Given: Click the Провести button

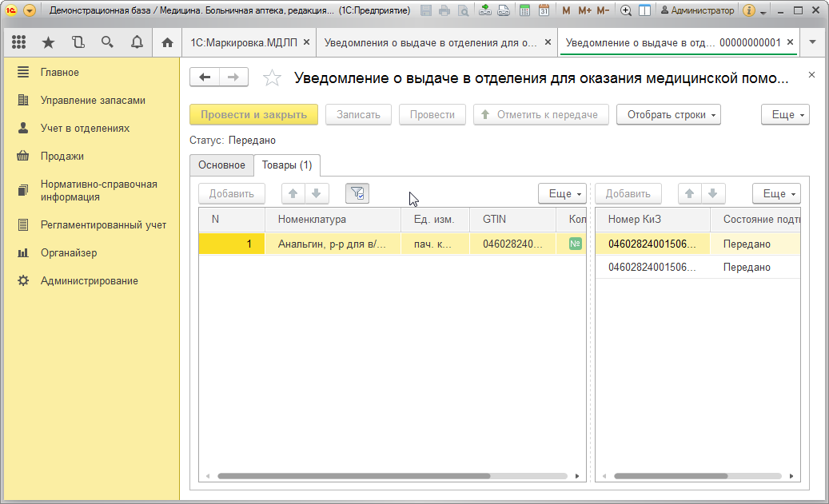Looking at the screenshot, I should 432,115.
